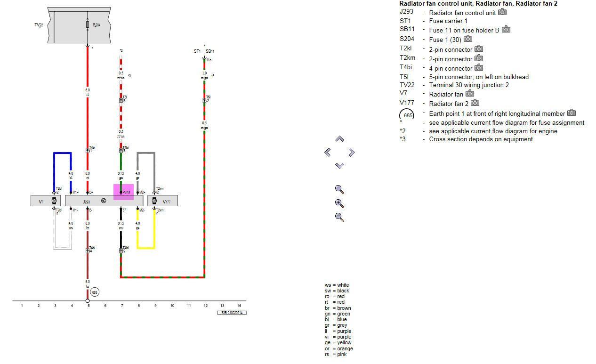Click the V7 radiator fan component box

click(x=46, y=201)
